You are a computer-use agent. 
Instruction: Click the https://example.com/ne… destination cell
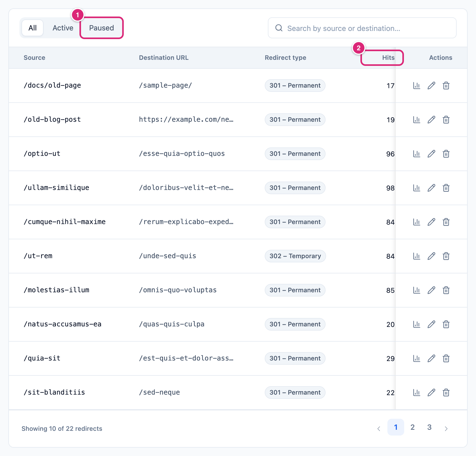click(186, 120)
